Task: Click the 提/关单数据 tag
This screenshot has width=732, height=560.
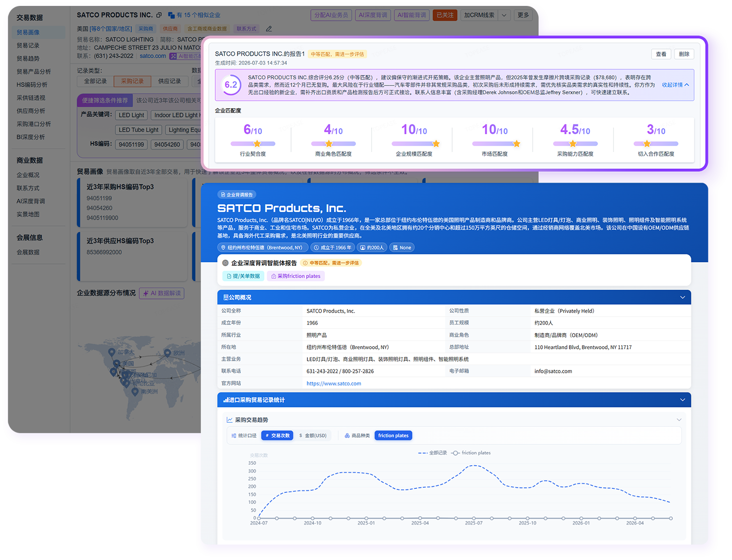Action: (243, 276)
